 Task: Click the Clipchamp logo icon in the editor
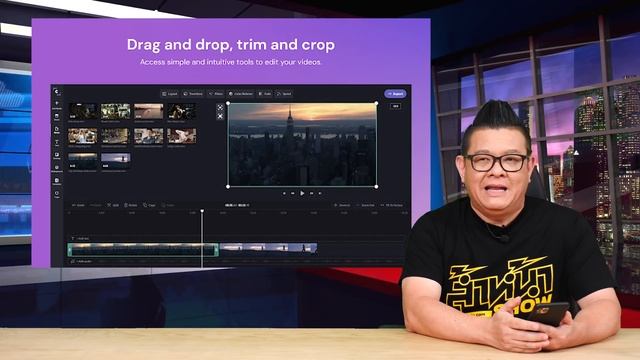[x=57, y=92]
